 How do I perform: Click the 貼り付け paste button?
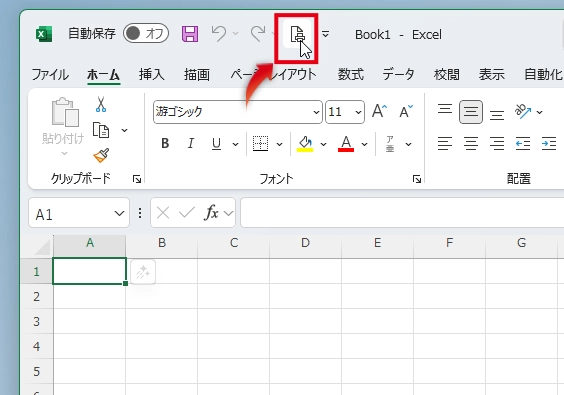(64, 121)
